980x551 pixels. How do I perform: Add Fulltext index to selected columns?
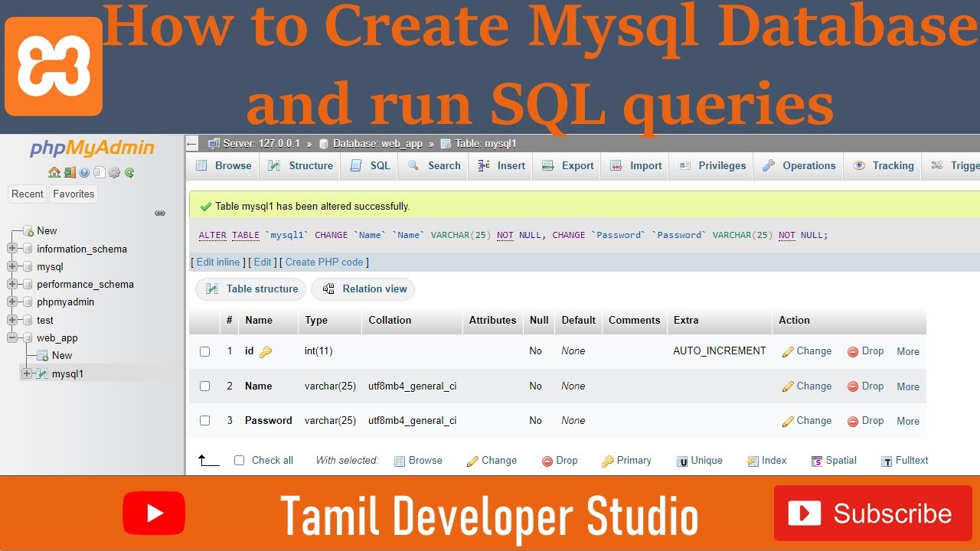pyautogui.click(x=904, y=461)
